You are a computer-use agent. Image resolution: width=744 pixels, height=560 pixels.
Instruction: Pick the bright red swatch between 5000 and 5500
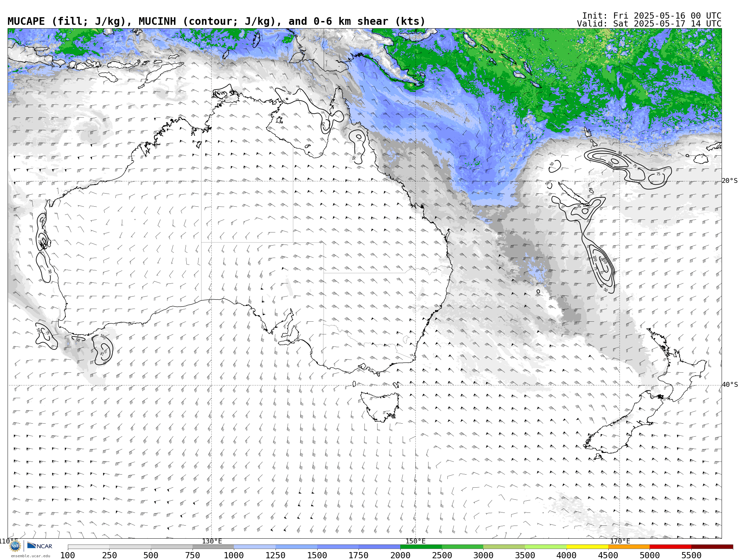click(671, 547)
